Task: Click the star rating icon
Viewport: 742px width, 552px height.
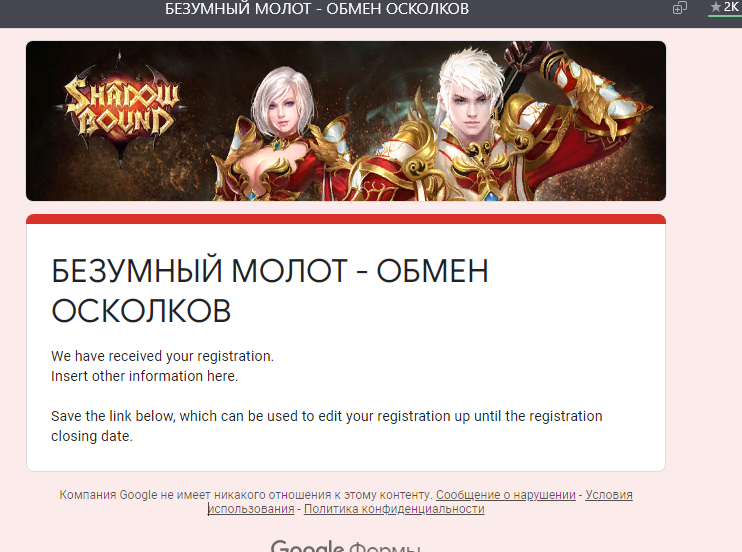Action: tap(716, 7)
